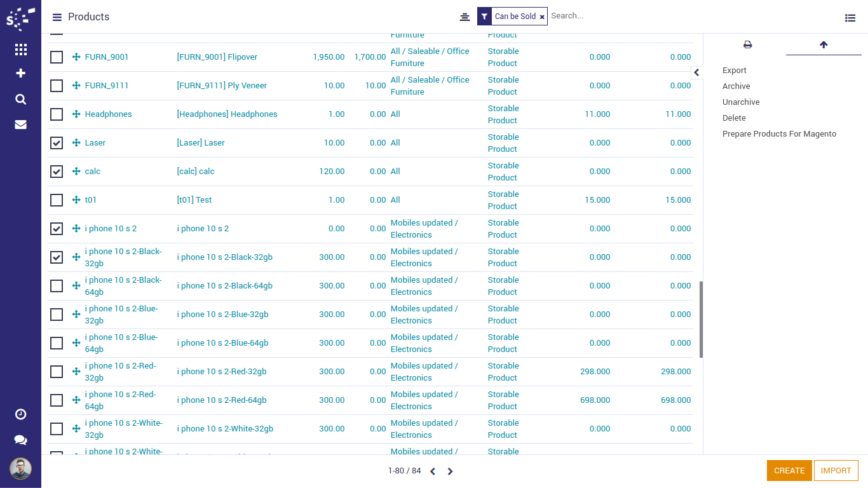
Task: Check the t01 product checkbox
Action: [x=57, y=200]
